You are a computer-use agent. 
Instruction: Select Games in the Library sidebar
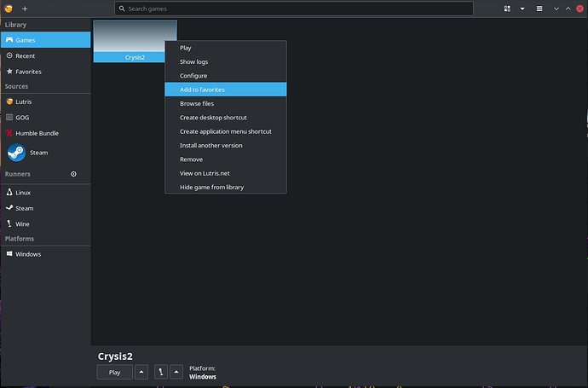[x=46, y=40]
